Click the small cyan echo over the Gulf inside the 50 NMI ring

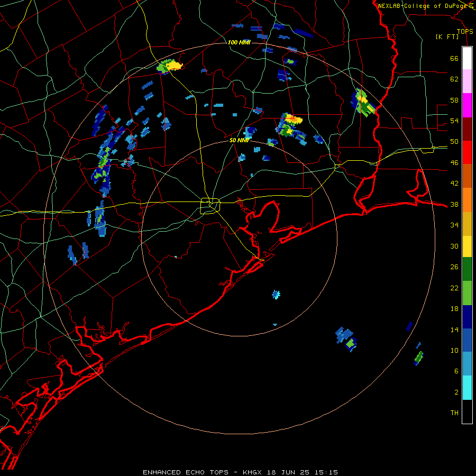pos(276,295)
